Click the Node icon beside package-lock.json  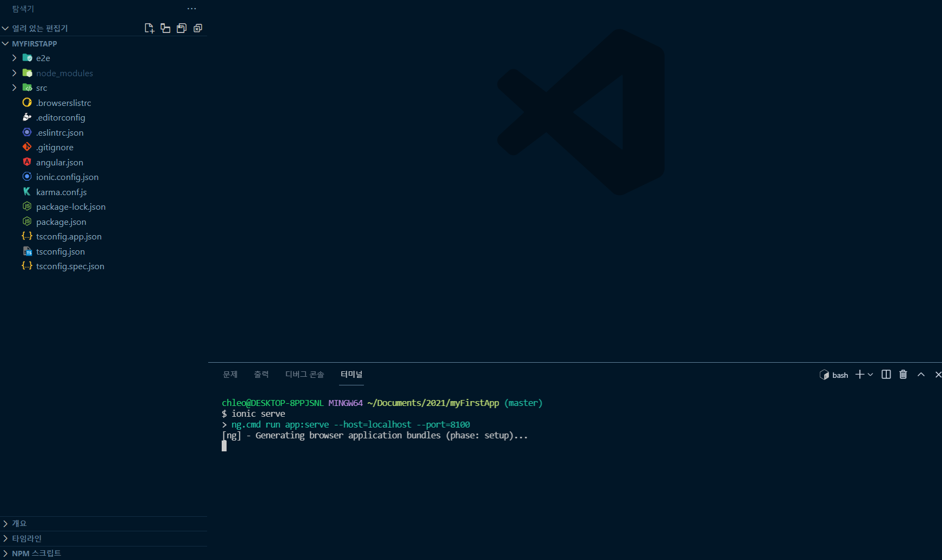(x=27, y=206)
